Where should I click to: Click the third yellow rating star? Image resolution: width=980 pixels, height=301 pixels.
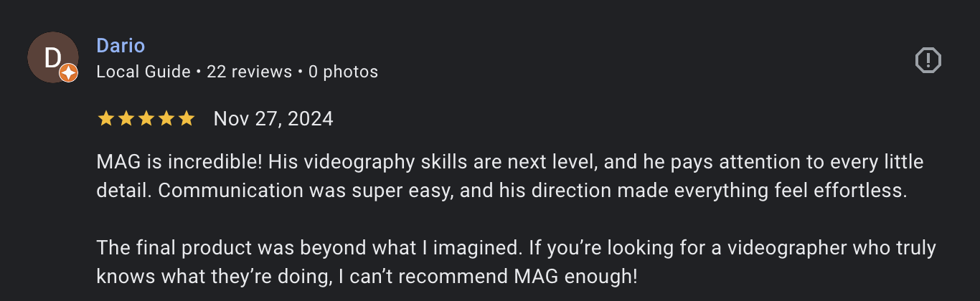[x=146, y=119]
